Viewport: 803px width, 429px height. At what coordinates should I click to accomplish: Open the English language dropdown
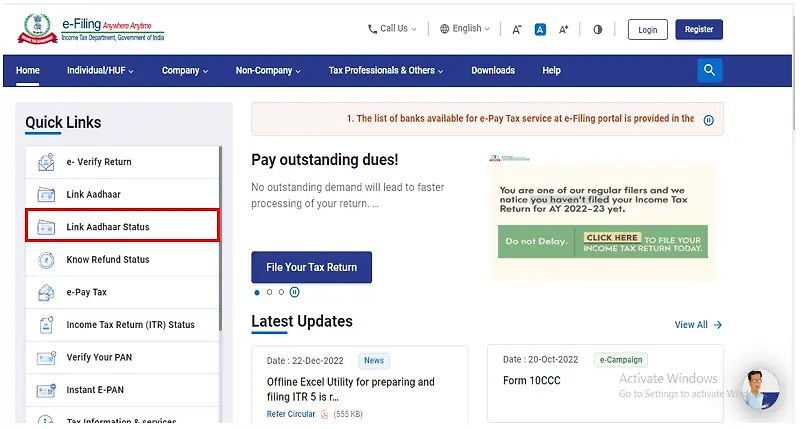(x=465, y=29)
